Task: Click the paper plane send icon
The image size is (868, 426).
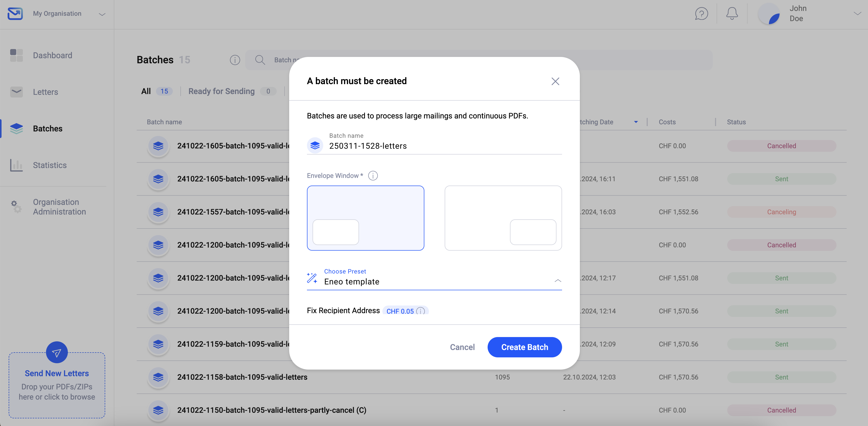Action: click(57, 353)
